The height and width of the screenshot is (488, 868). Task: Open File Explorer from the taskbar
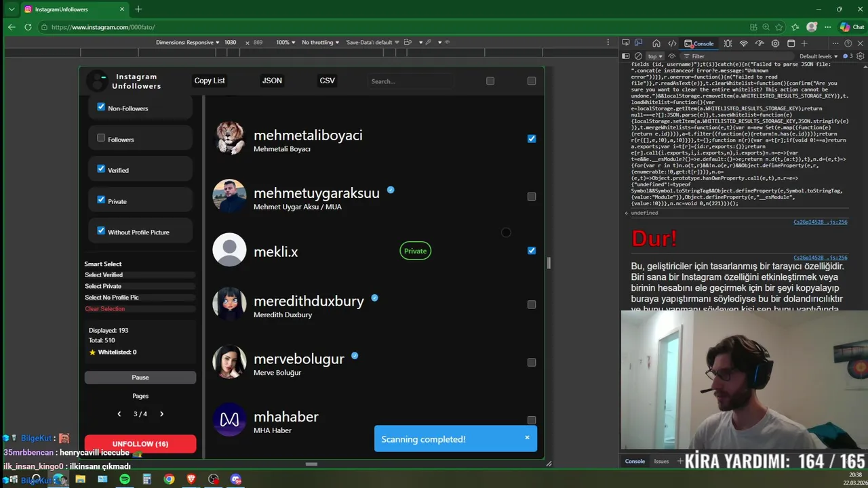pos(81,479)
